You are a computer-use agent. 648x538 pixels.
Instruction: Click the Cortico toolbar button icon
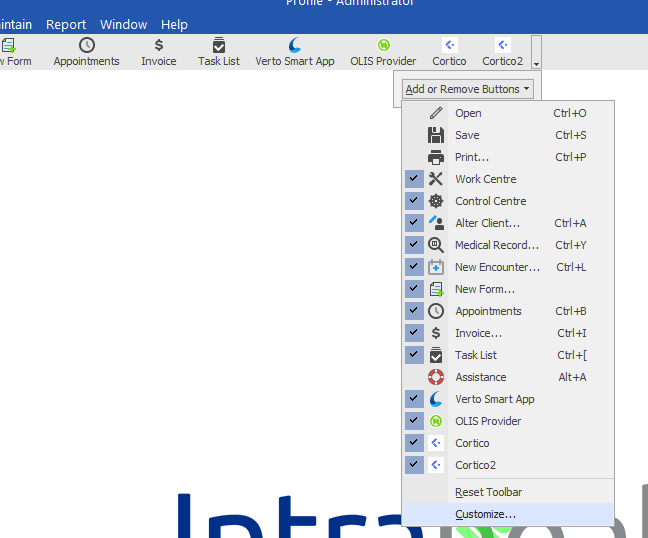click(x=449, y=45)
